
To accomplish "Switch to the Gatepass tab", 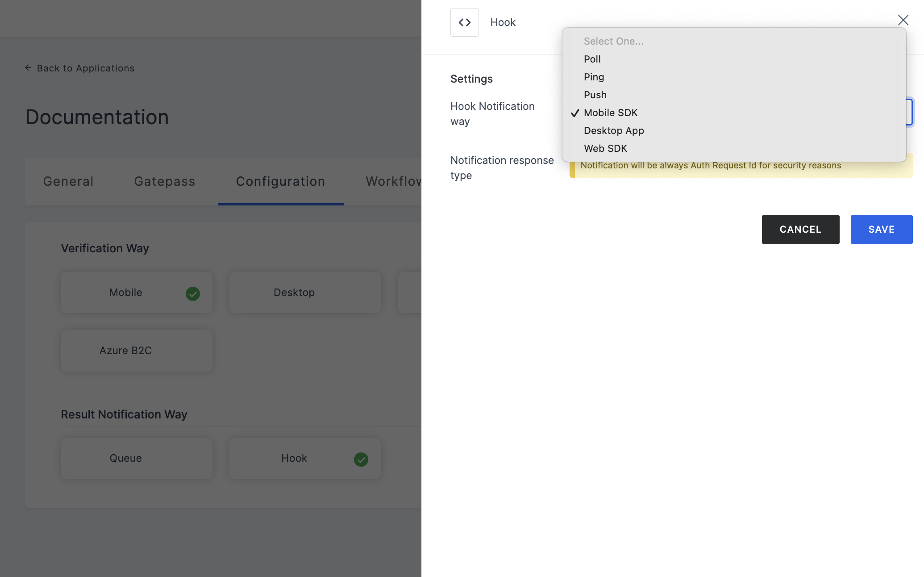I will [x=165, y=181].
